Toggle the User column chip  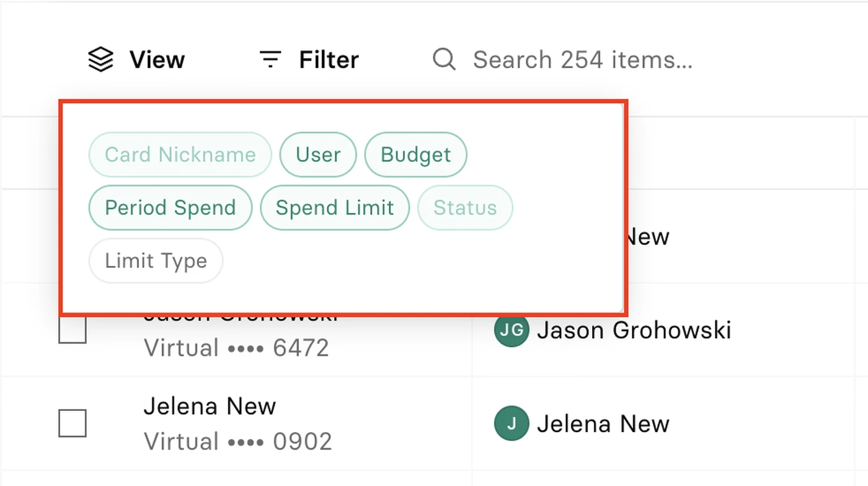318,154
